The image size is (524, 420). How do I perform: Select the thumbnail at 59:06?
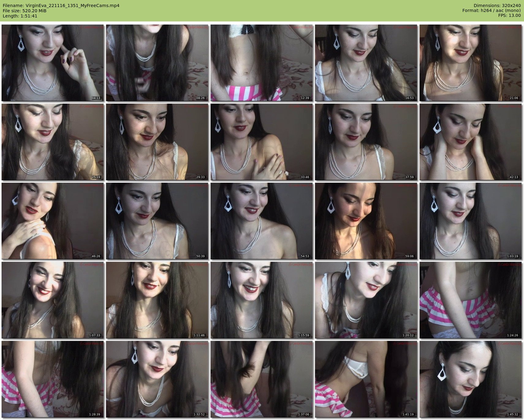[366, 221]
